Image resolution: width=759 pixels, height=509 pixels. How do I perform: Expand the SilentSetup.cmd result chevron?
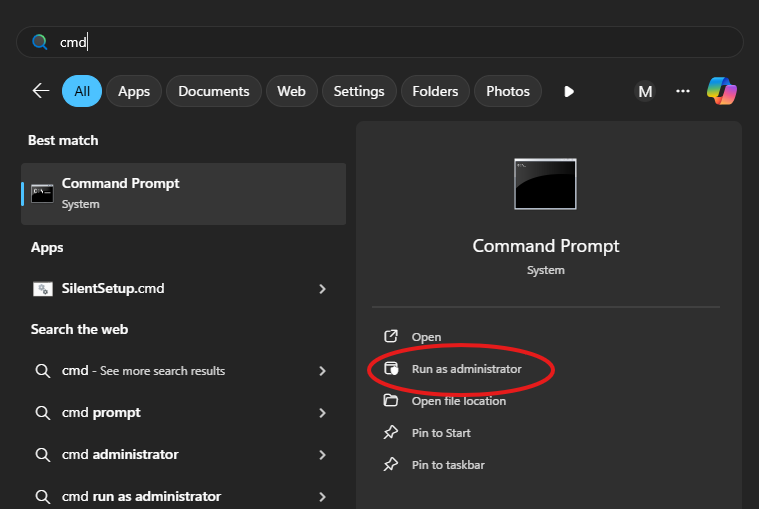tap(322, 289)
